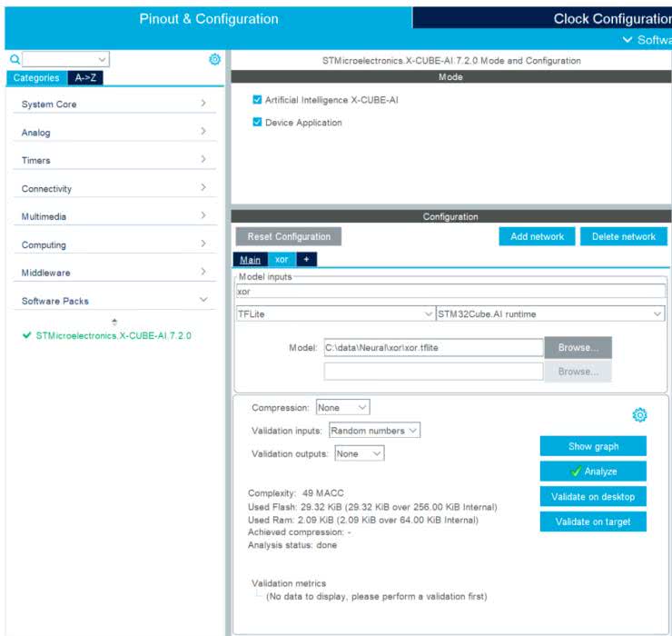Expand the System Core category

point(114,104)
